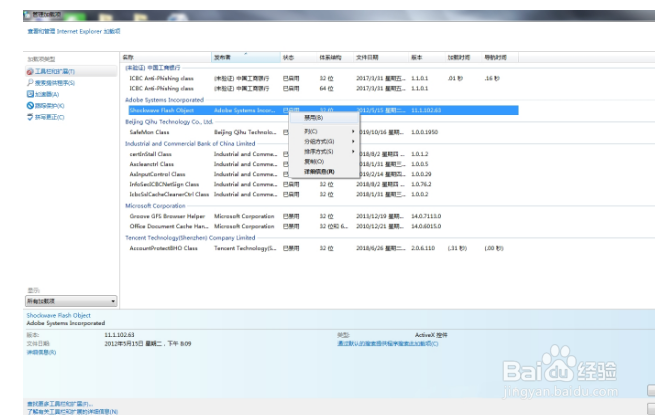The width and height of the screenshot is (655, 415).
Task: Expand the Columns (列) submenu arrow
Action: (x=353, y=131)
